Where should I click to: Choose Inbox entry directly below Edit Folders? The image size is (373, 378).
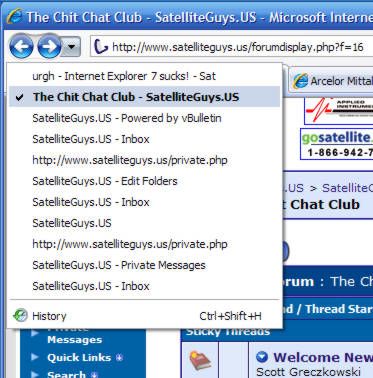tap(144, 202)
